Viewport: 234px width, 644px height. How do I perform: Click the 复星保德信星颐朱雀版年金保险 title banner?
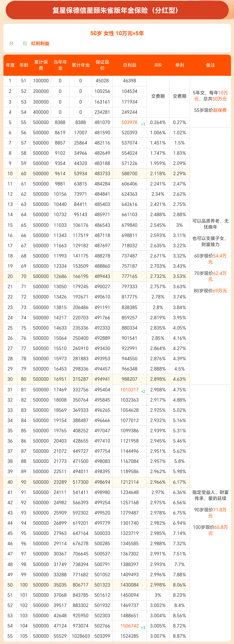[x=117, y=10]
